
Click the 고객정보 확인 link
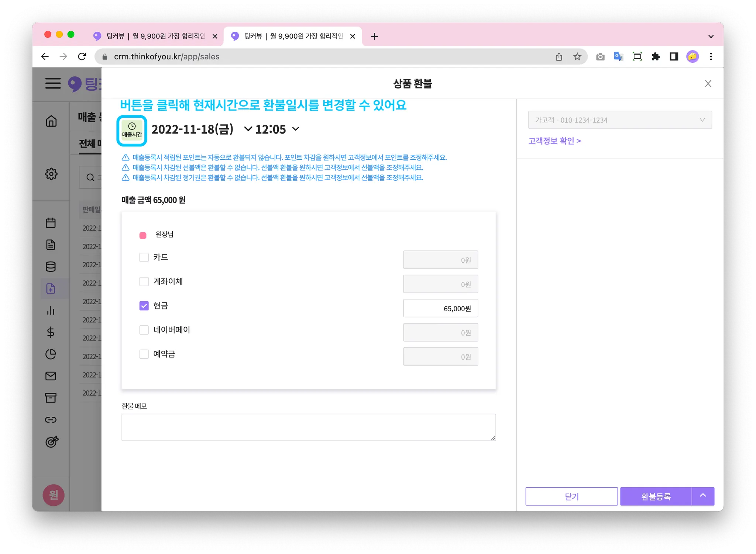554,141
